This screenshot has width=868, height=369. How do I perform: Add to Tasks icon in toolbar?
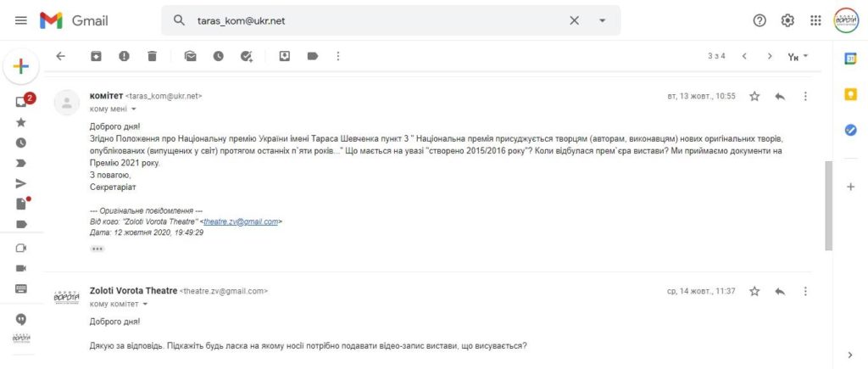[247, 56]
